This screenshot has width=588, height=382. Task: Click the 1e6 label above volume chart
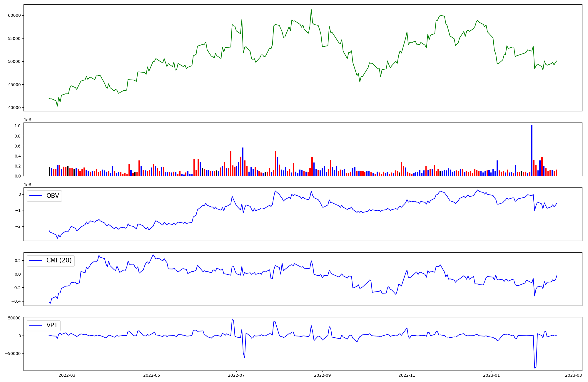[x=27, y=120]
